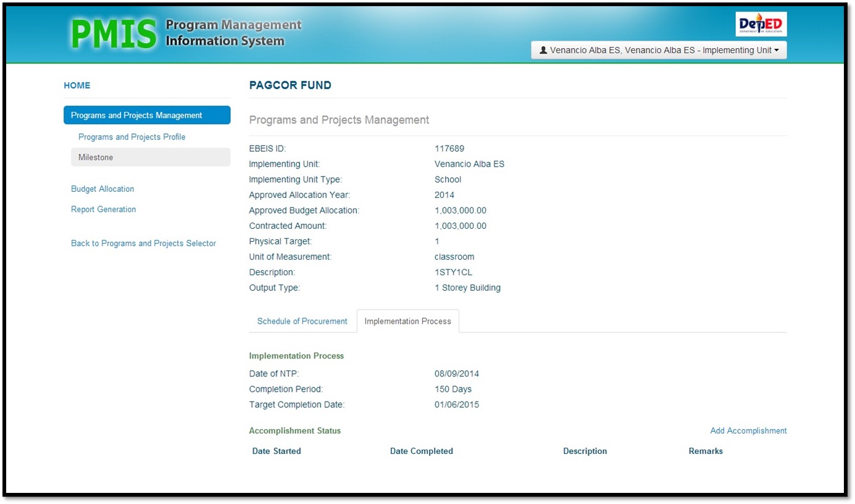Click Approved Allocation Year value 2014
The height and width of the screenshot is (504, 855).
coord(444,195)
